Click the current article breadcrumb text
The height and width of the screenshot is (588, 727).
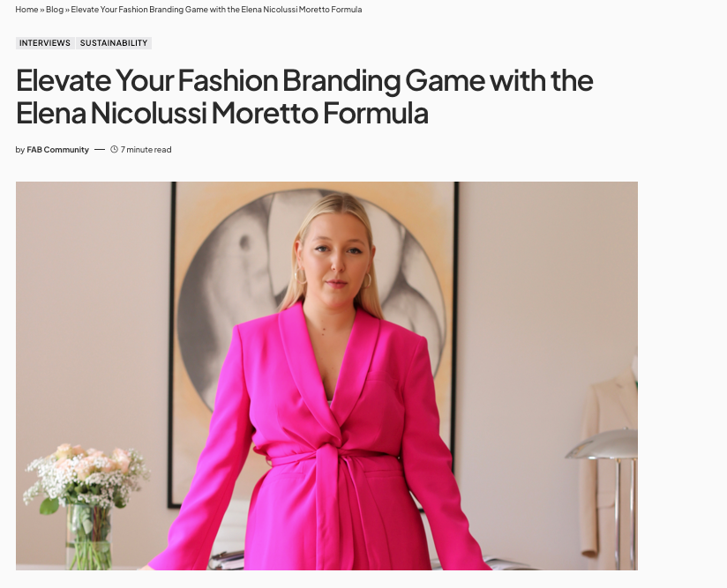[216, 10]
